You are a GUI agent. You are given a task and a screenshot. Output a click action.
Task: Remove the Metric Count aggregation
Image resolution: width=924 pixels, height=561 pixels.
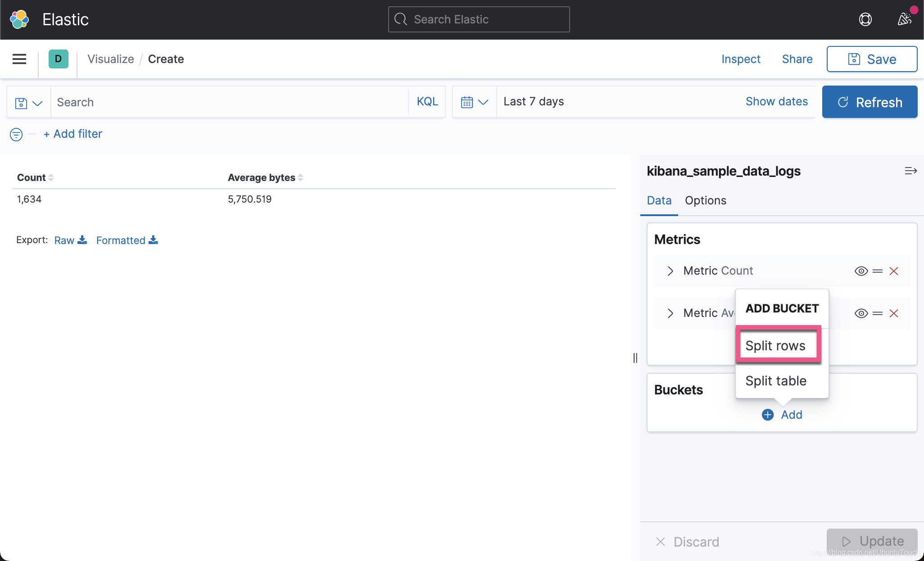(x=894, y=271)
